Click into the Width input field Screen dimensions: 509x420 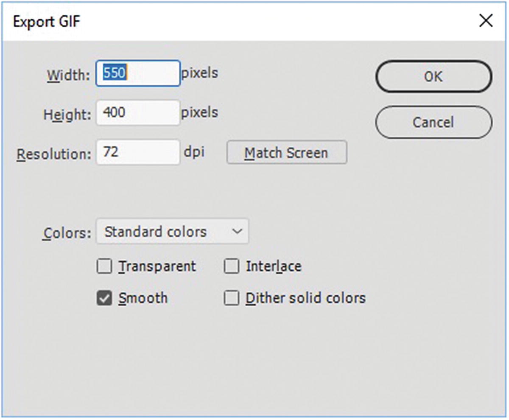(x=138, y=74)
